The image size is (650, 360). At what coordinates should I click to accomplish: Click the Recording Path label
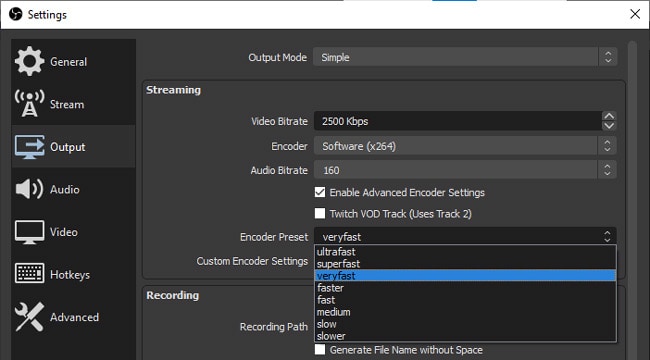[x=274, y=327]
